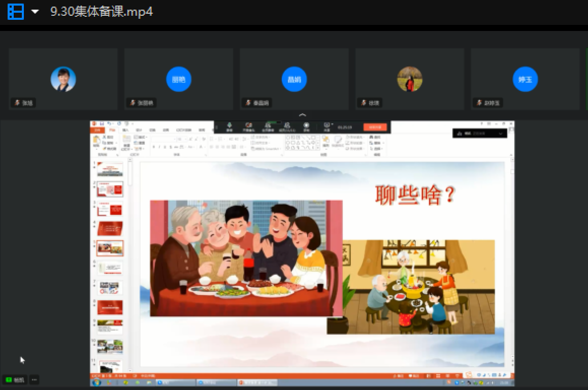Select slide 4 thumbnail with red background
This screenshot has height=390, width=588.
(x=110, y=229)
